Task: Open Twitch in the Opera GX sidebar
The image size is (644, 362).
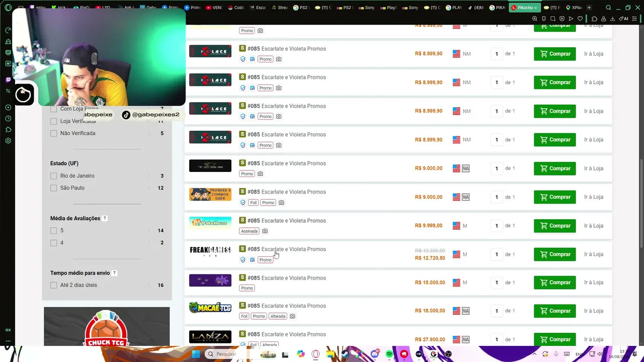Action: [x=8, y=80]
